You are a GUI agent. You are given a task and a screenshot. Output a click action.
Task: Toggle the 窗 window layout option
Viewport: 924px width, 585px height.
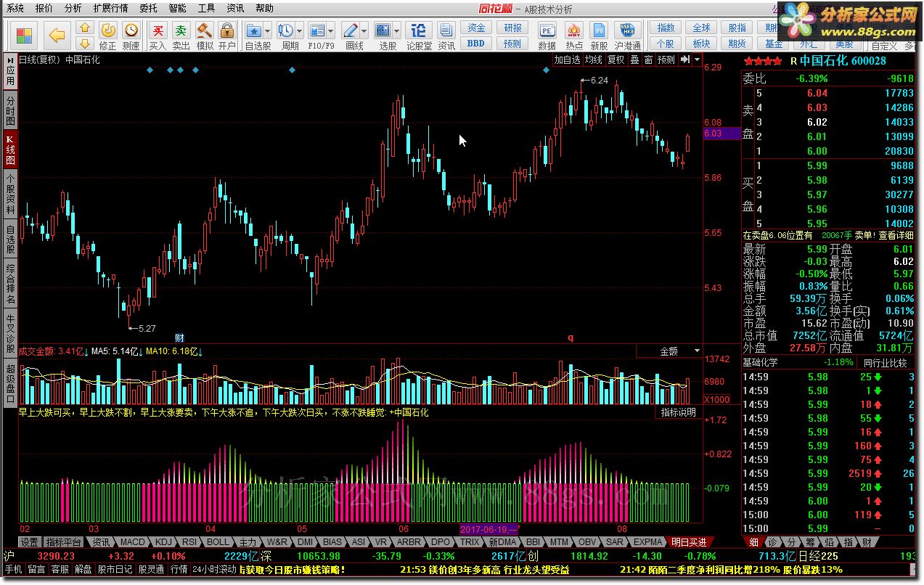coord(648,60)
